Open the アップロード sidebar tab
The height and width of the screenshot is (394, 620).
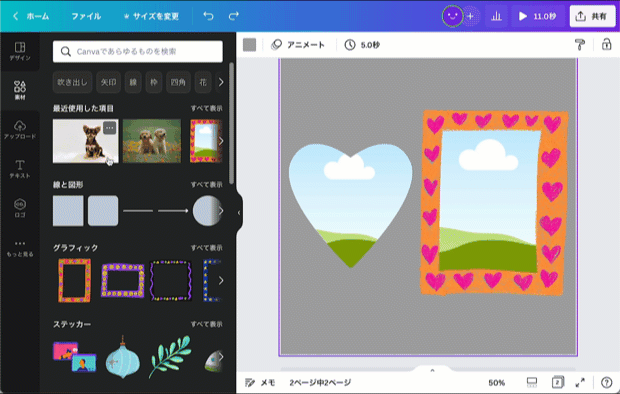(x=20, y=130)
